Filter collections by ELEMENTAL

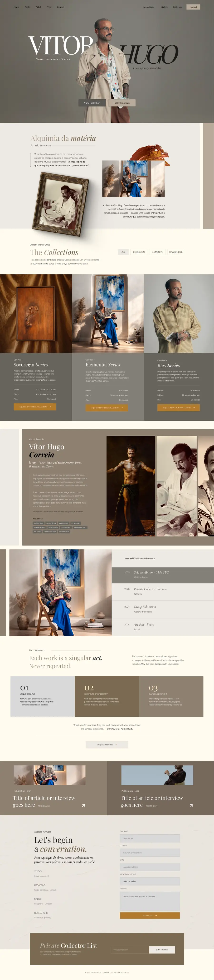157,252
